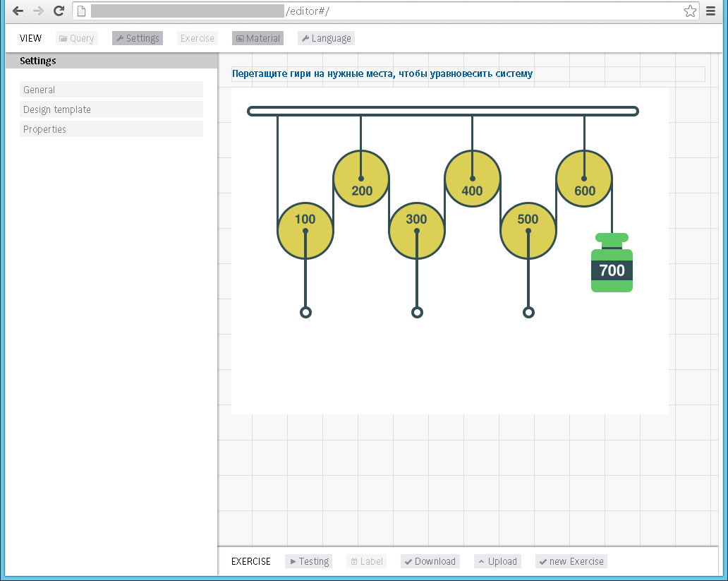
Task: Click the browser forward arrow
Action: pos(38,11)
